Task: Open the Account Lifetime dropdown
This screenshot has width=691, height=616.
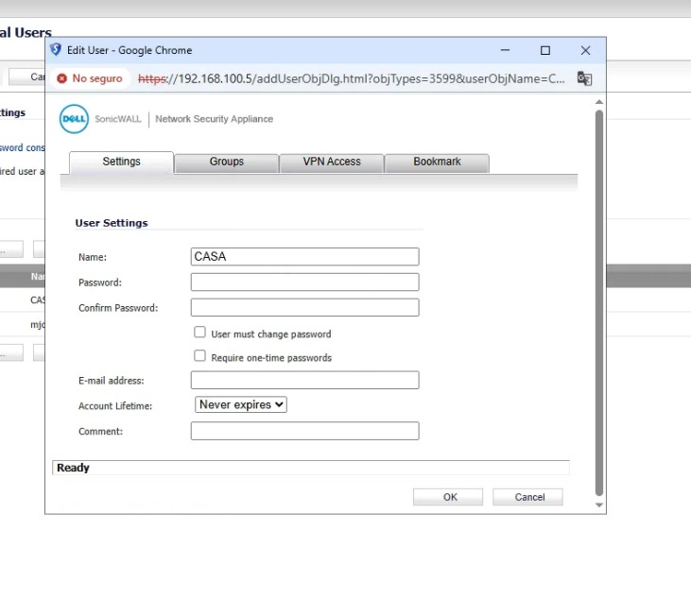Action: coord(241,404)
